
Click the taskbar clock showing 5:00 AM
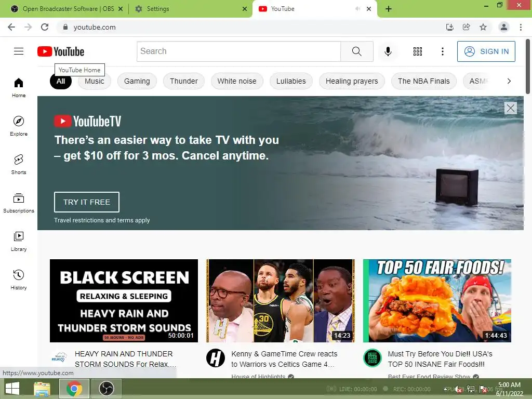point(509,389)
